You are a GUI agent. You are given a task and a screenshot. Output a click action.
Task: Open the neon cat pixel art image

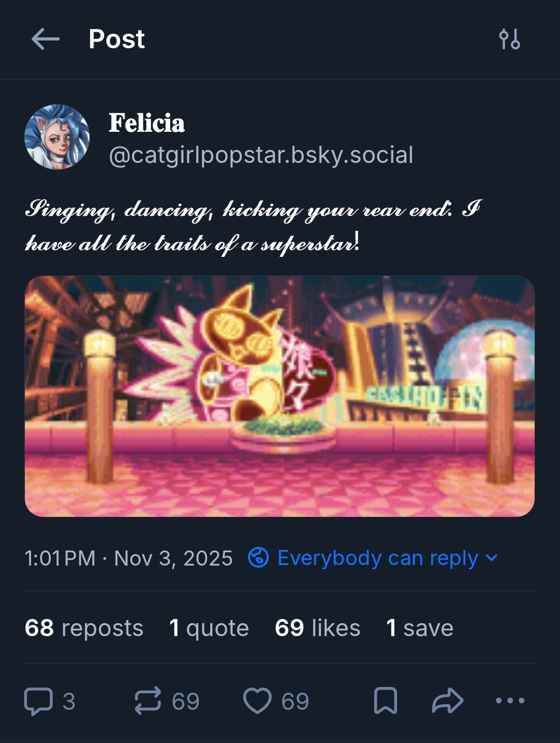280,396
